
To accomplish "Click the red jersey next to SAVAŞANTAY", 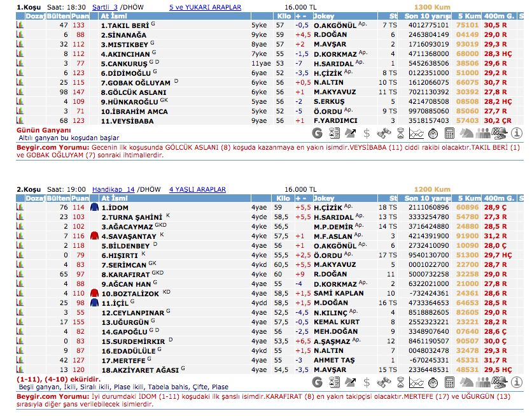I will point(94,236).
